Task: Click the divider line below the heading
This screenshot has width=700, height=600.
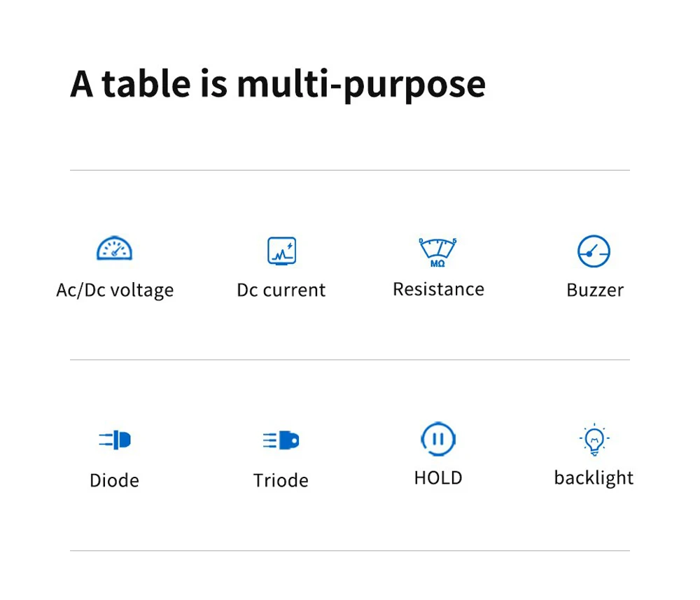Action: [x=350, y=170]
